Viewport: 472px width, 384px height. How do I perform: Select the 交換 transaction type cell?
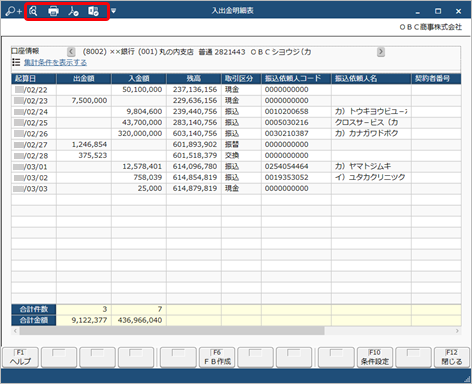[241, 156]
